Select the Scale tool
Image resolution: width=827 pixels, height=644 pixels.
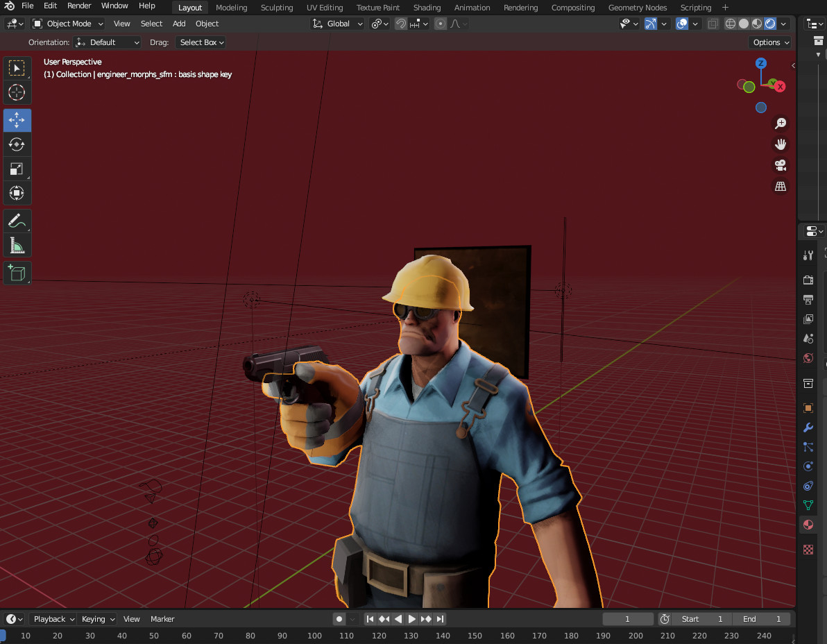[17, 169]
